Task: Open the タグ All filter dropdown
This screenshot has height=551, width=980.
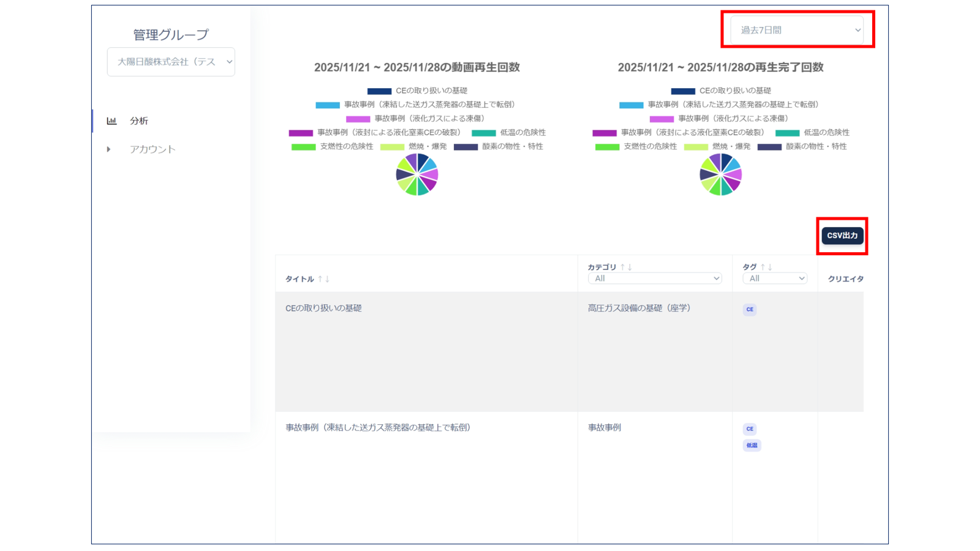Action: [775, 279]
